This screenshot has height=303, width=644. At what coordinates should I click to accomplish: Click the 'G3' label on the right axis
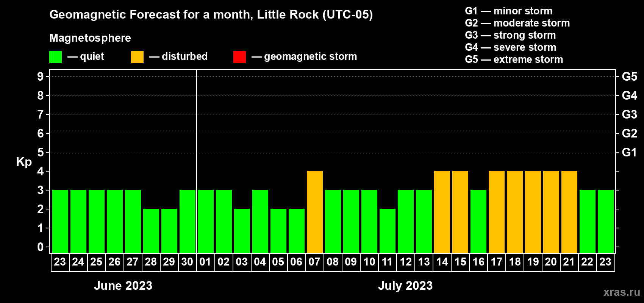coord(630,114)
